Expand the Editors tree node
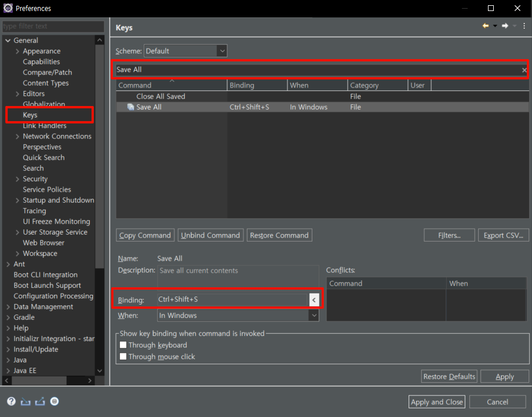Image resolution: width=532 pixels, height=417 pixels. [x=17, y=94]
